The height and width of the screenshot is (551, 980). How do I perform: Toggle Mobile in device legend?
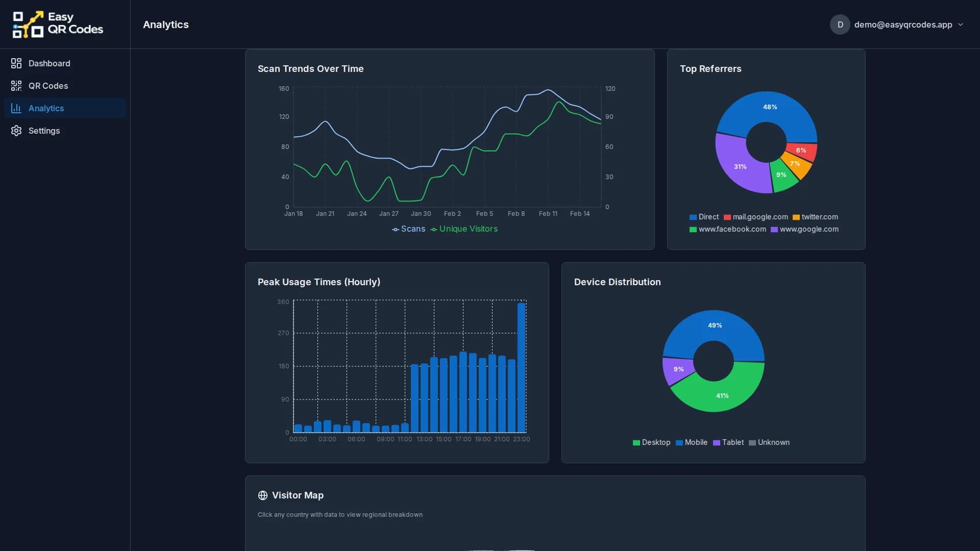692,442
